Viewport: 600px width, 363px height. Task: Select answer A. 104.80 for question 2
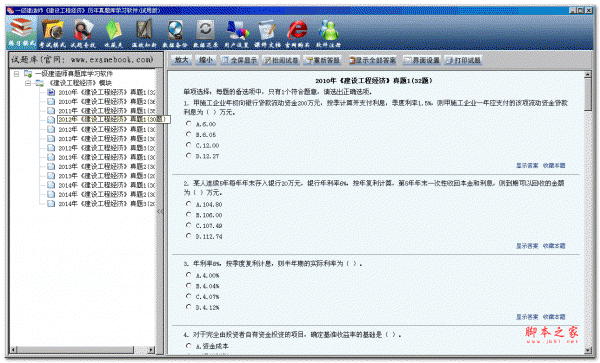point(188,204)
